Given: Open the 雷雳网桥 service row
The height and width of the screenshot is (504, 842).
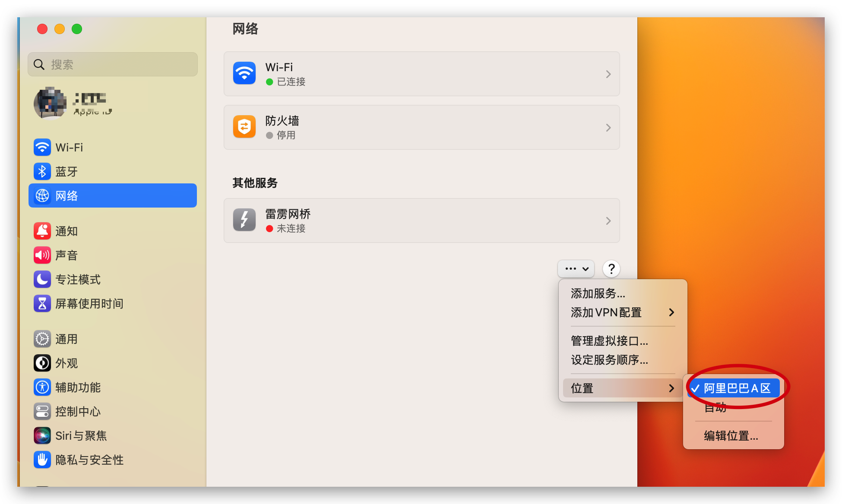Looking at the screenshot, I should pyautogui.click(x=421, y=221).
